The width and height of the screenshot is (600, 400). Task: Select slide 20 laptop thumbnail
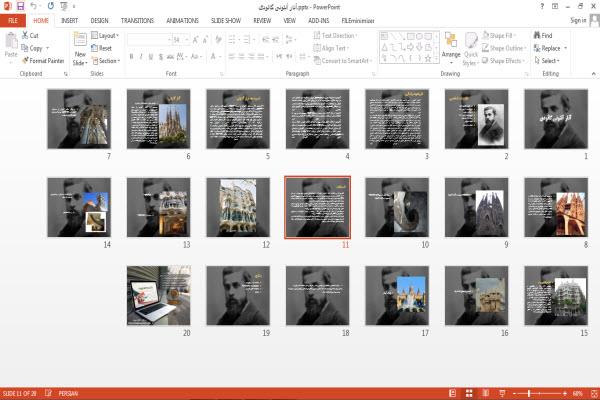pyautogui.click(x=158, y=296)
